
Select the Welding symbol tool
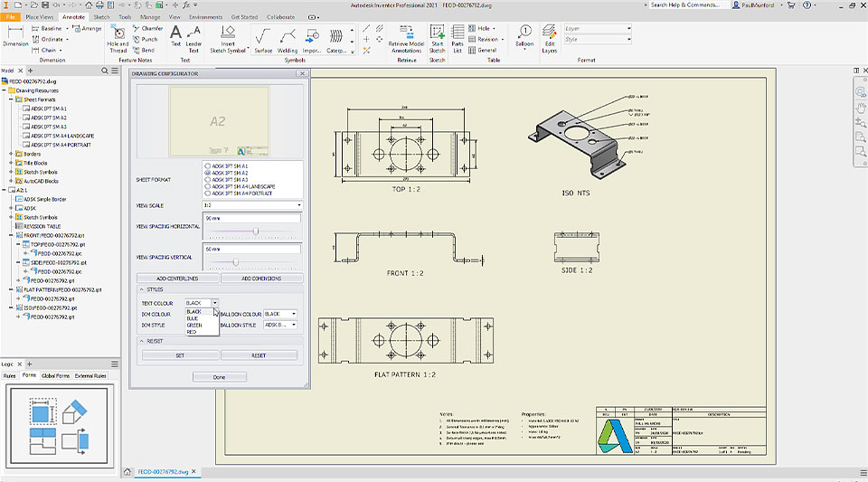[288, 40]
